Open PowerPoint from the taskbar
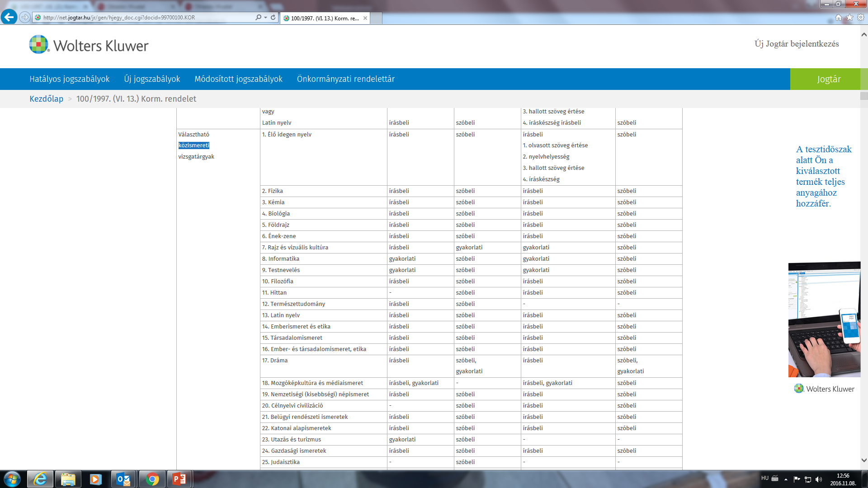 point(179,479)
